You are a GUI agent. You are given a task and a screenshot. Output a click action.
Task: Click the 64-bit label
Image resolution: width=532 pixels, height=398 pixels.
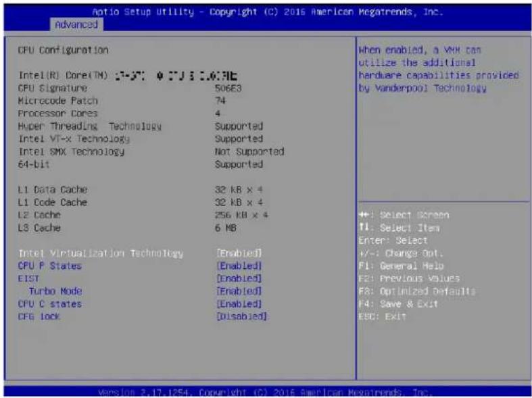34,164
